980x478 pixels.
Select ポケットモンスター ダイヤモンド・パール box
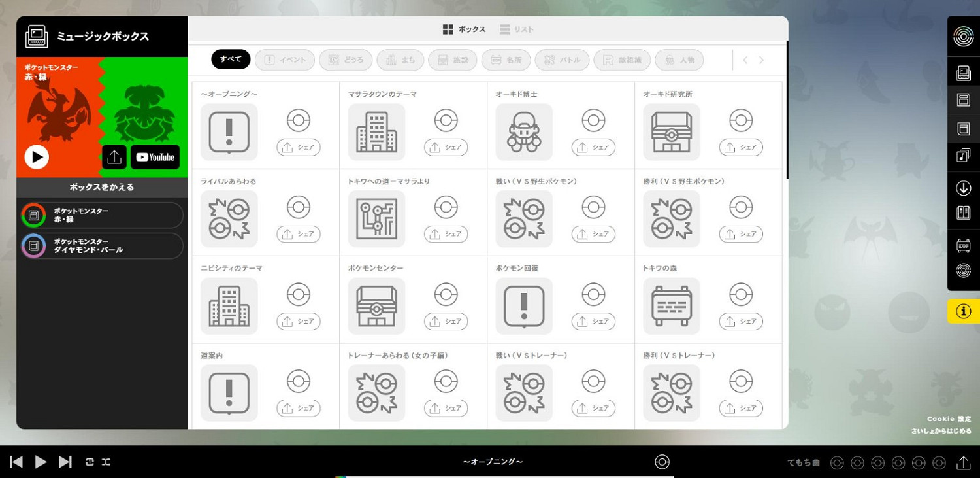tap(101, 246)
